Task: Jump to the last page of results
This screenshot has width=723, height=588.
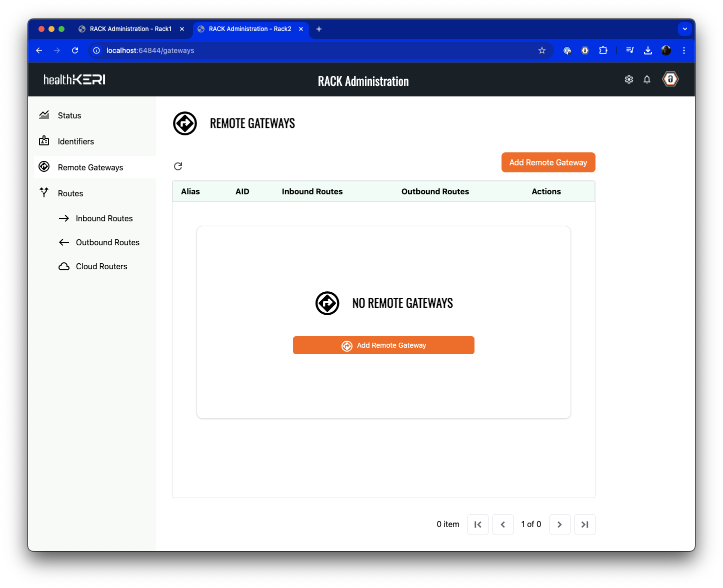Action: (584, 524)
